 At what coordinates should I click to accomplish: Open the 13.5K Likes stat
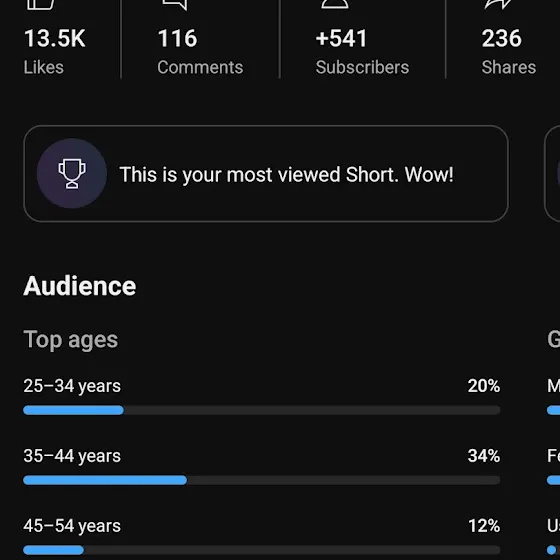[55, 51]
